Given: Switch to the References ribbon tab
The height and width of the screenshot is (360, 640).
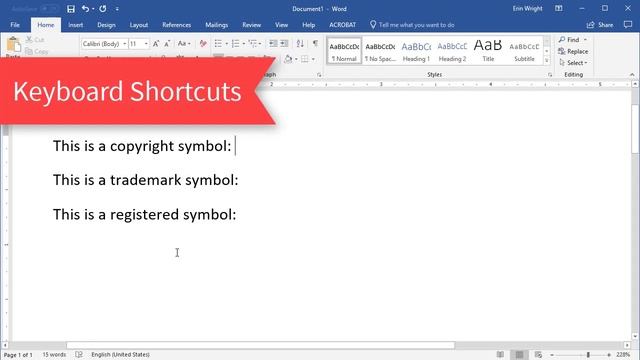Looking at the screenshot, I should click(176, 25).
